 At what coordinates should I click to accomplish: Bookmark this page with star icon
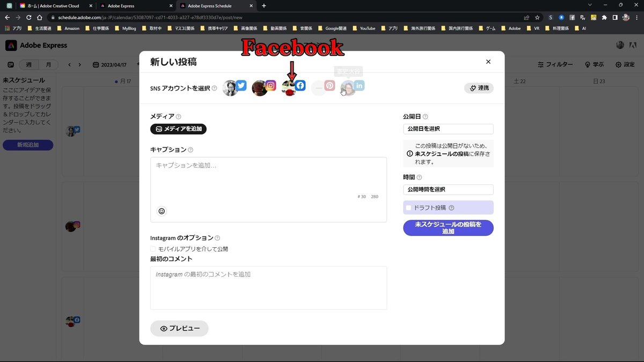pos(537,17)
